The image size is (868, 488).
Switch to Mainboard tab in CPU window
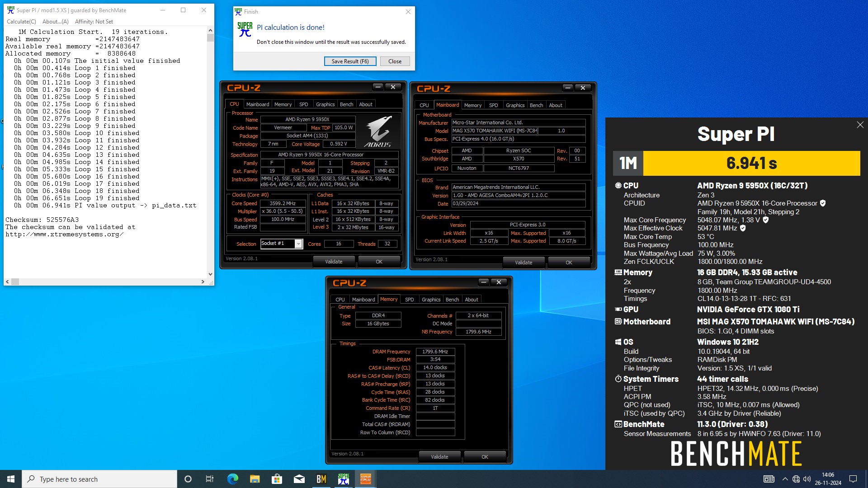click(x=258, y=104)
